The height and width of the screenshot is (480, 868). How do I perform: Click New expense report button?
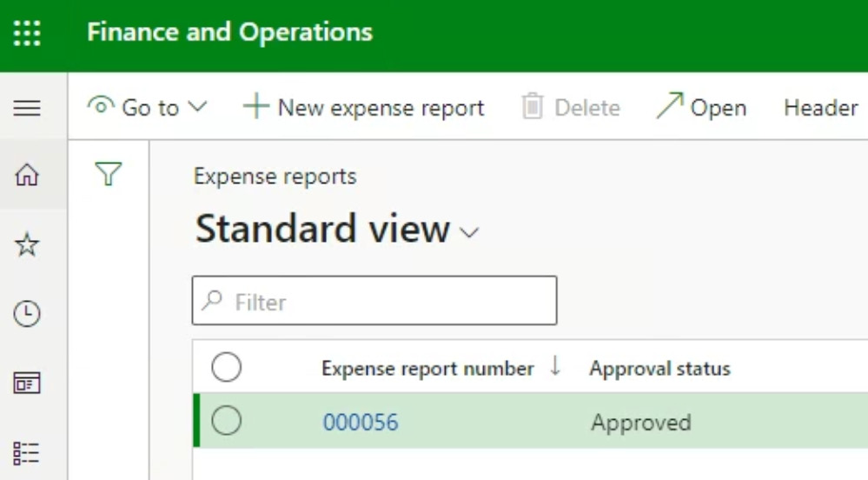point(364,107)
